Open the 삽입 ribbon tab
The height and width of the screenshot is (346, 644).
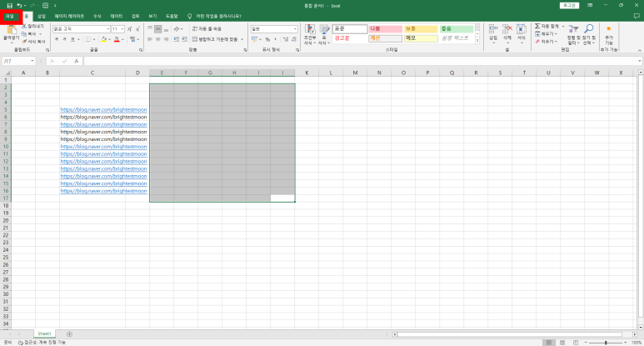(x=42, y=16)
